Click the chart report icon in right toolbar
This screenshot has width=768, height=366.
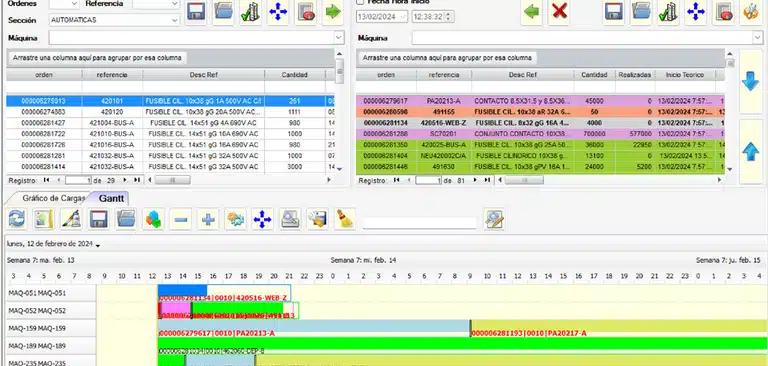(723, 11)
